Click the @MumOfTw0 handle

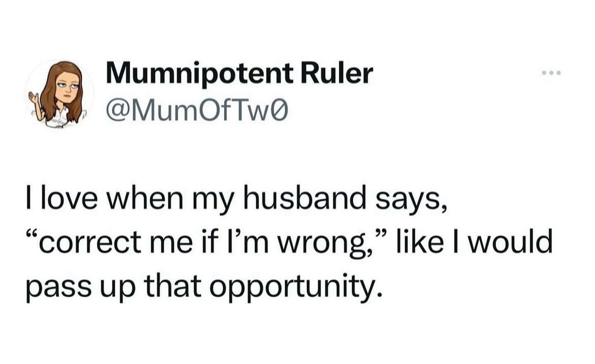pos(197,111)
